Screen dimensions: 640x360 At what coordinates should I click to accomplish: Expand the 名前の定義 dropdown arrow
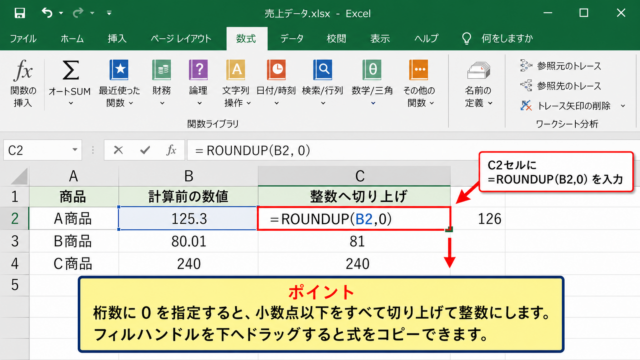tap(490, 104)
